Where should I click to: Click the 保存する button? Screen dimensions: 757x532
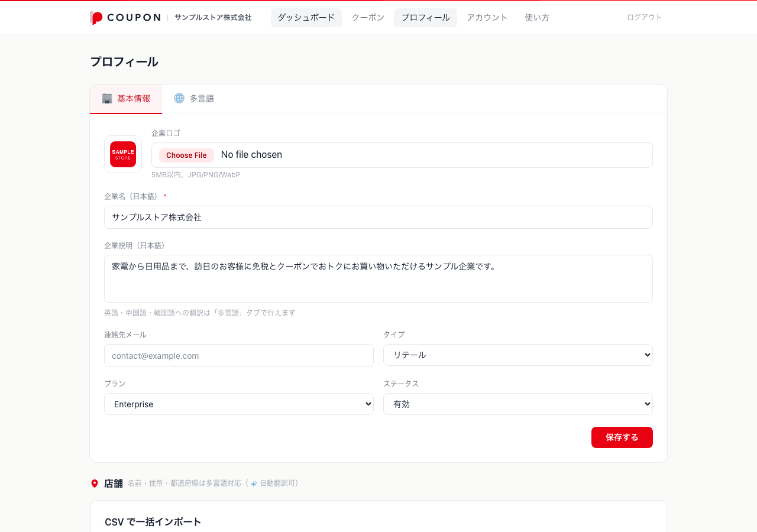click(622, 437)
